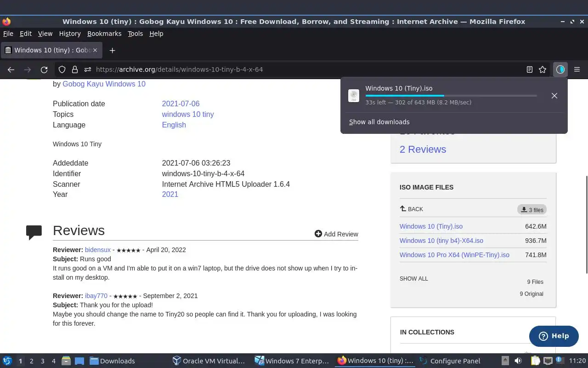588x368 pixels.
Task: Switch to Downloads window in taskbar
Action: pos(112,361)
